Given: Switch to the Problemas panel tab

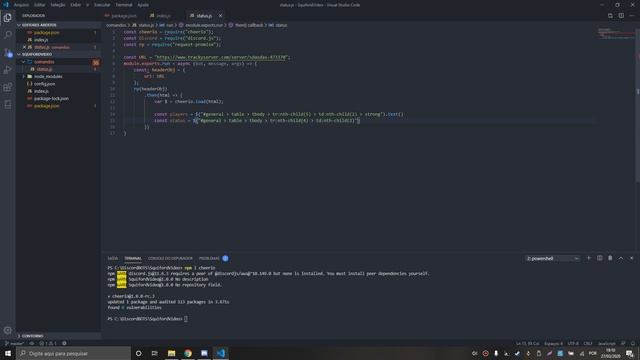Looking at the screenshot, I should 209,258.
